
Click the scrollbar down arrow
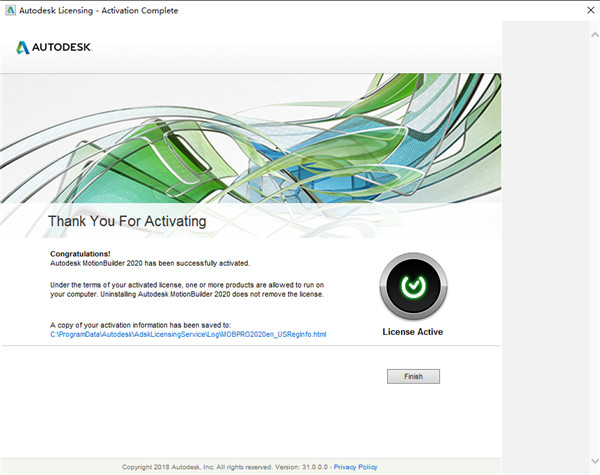pyautogui.click(x=595, y=460)
